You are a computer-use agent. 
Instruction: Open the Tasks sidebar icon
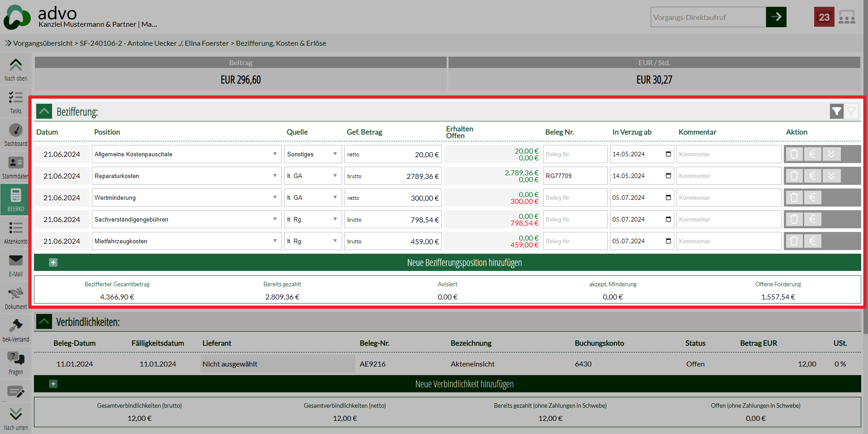[x=16, y=102]
